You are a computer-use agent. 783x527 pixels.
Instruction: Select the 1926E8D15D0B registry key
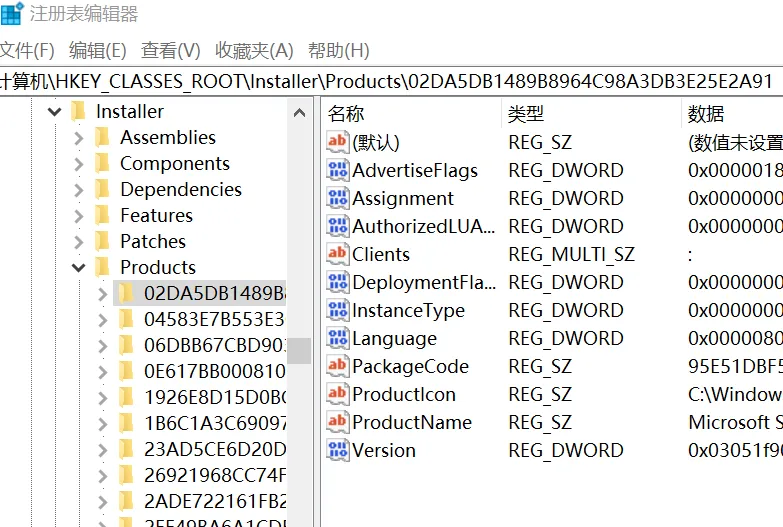(x=215, y=398)
